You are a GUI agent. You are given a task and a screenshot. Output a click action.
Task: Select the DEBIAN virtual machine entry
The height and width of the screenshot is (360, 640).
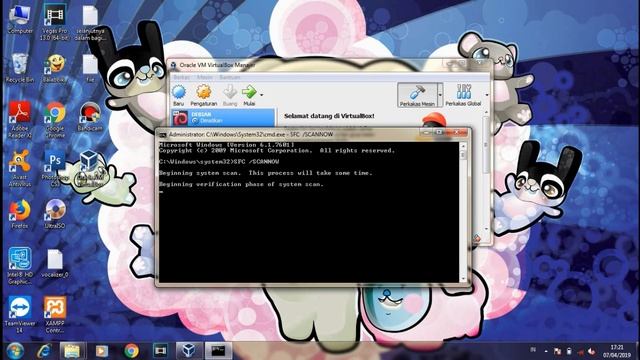point(223,118)
